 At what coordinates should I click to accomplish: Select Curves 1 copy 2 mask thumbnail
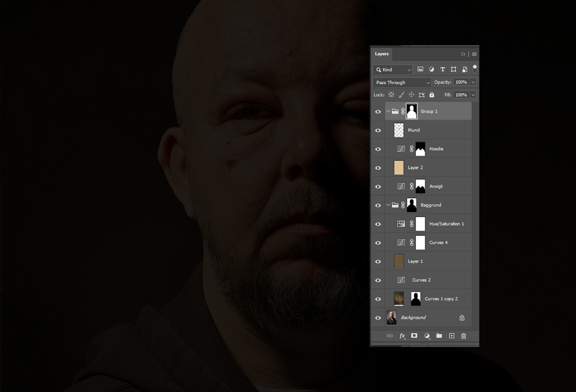(x=415, y=298)
